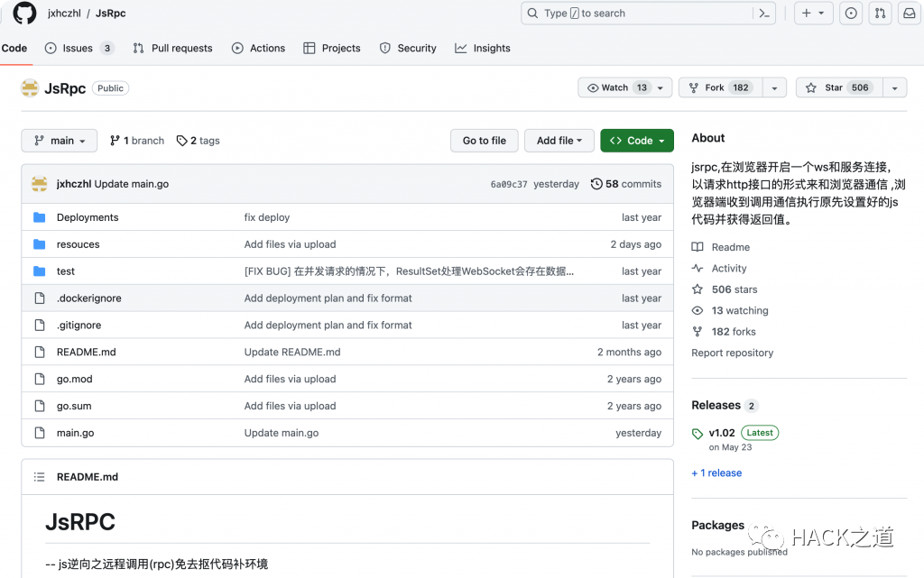
Task: Fork the repository with Fork button
Action: click(x=721, y=87)
